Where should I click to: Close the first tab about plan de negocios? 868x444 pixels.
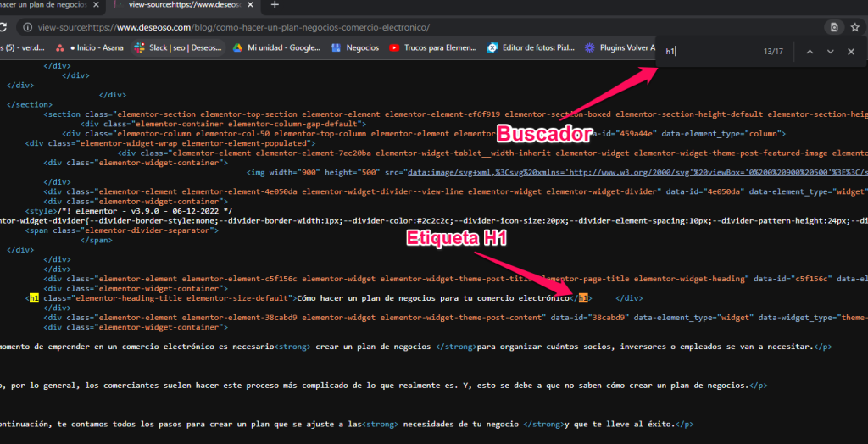95,6
